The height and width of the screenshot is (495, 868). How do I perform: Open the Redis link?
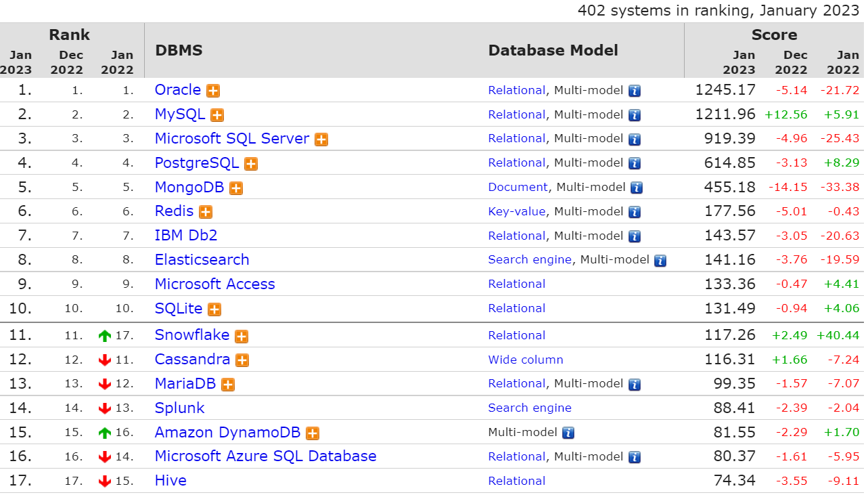[175, 211]
